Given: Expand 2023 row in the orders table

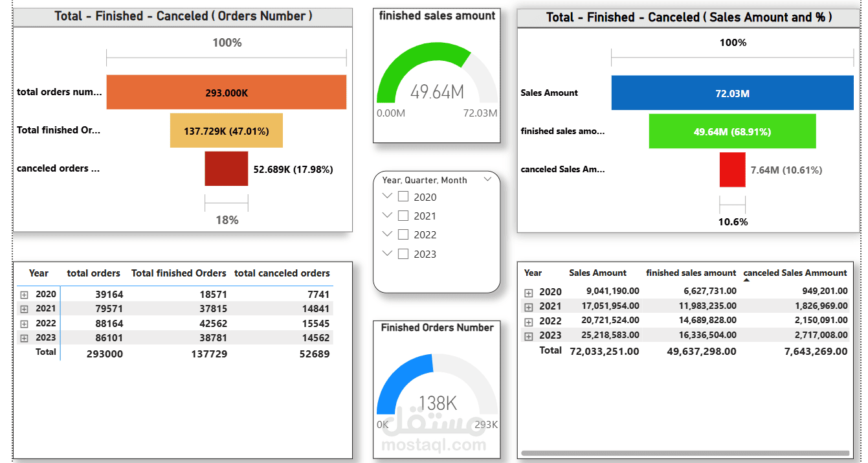Looking at the screenshot, I should [x=25, y=338].
